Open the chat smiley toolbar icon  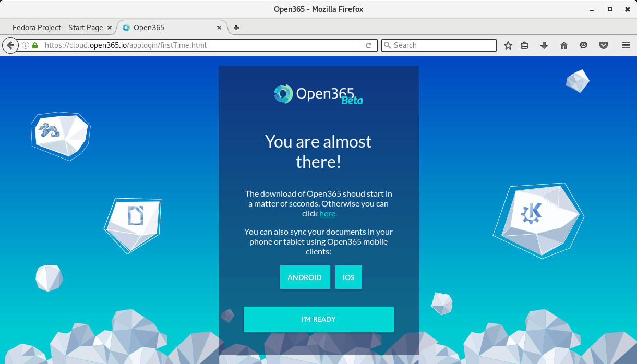coord(584,45)
